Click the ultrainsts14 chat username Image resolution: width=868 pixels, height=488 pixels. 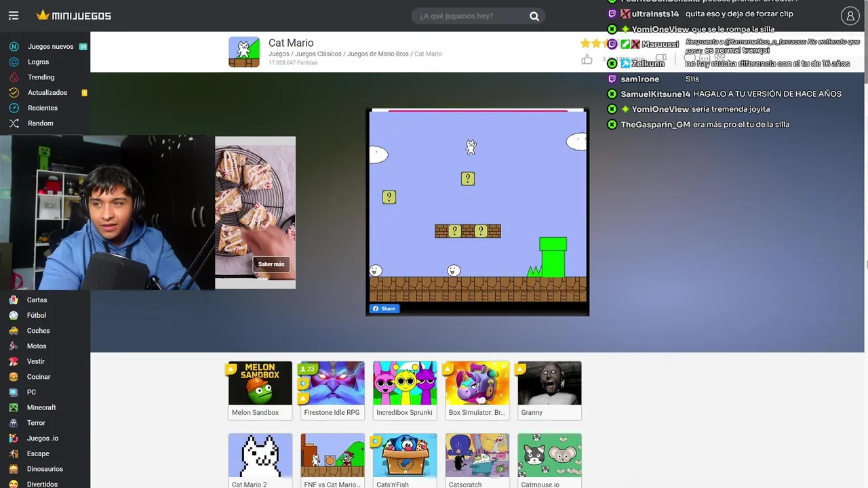coord(655,14)
